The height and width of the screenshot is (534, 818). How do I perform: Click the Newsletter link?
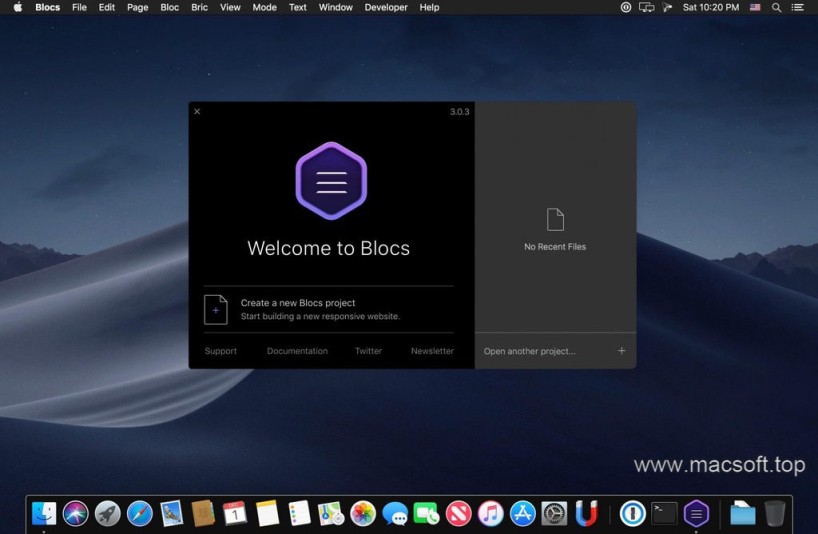(432, 351)
